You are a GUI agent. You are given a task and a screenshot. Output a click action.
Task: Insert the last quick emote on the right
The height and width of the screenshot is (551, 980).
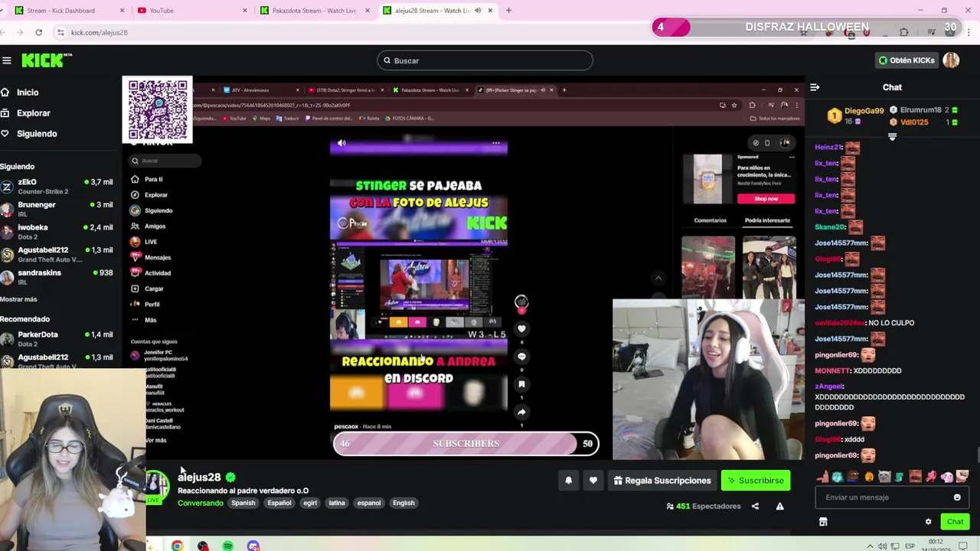click(962, 477)
